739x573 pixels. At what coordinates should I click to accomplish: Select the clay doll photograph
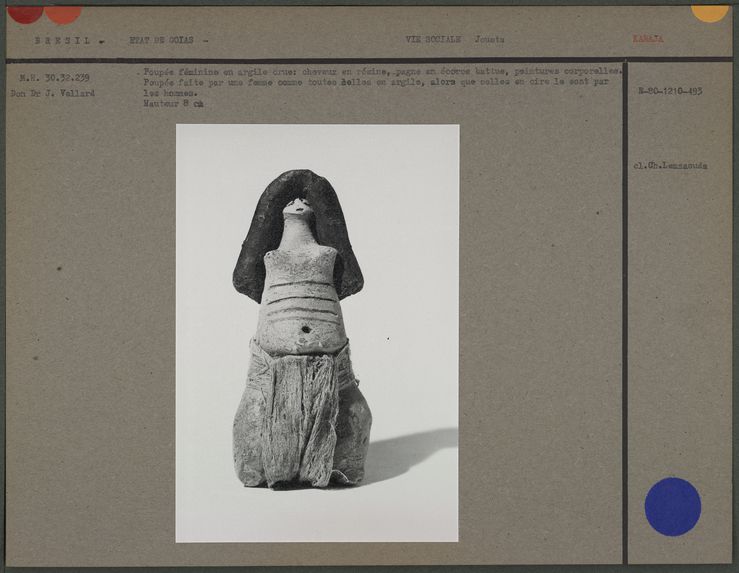(x=317, y=333)
